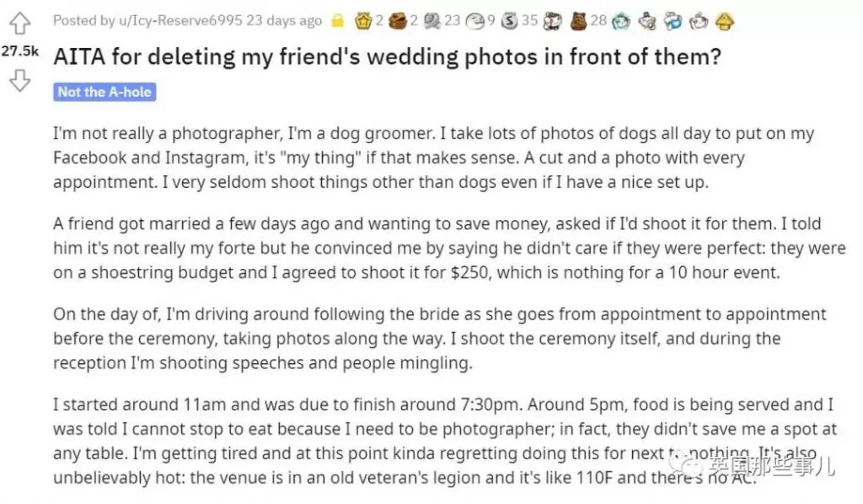
Task: Click the 'Not the A-hole' flair tag
Action: [x=105, y=92]
